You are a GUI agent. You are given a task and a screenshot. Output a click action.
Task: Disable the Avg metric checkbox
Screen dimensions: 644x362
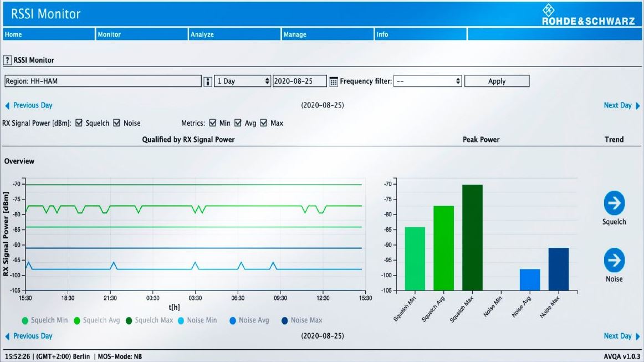[238, 123]
